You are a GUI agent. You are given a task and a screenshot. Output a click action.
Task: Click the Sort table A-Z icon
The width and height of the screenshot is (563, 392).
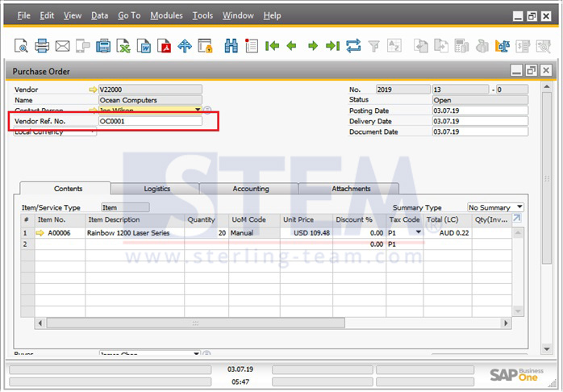pos(394,46)
